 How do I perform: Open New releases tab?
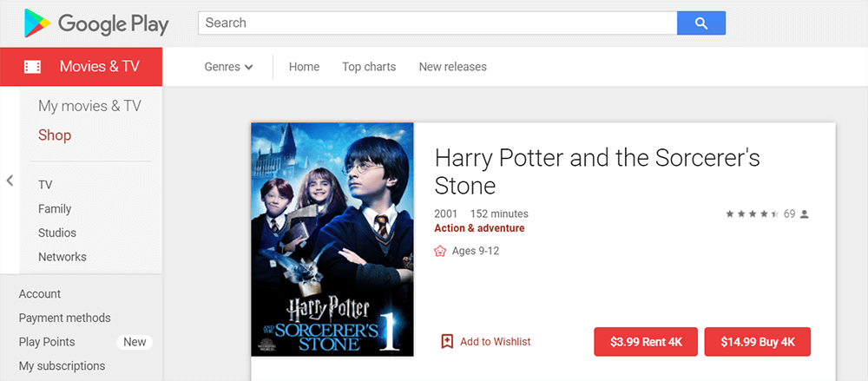(x=453, y=67)
